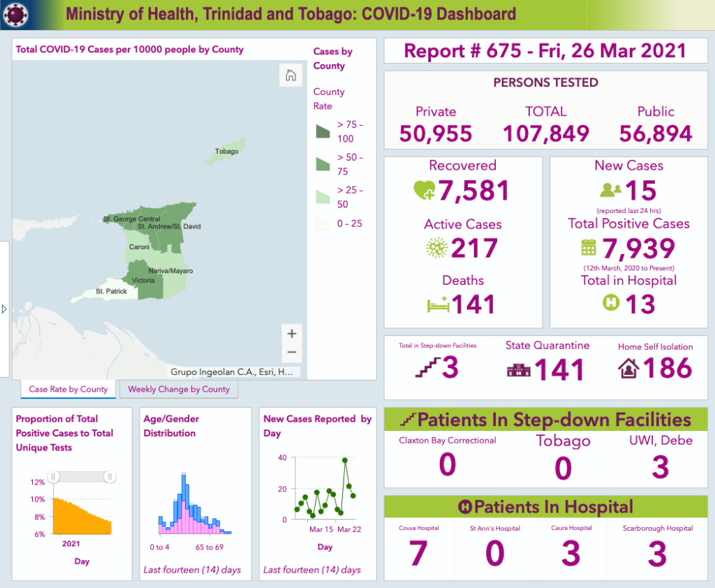Click the State Quarantine building icon
715x588 pixels.
(x=519, y=369)
